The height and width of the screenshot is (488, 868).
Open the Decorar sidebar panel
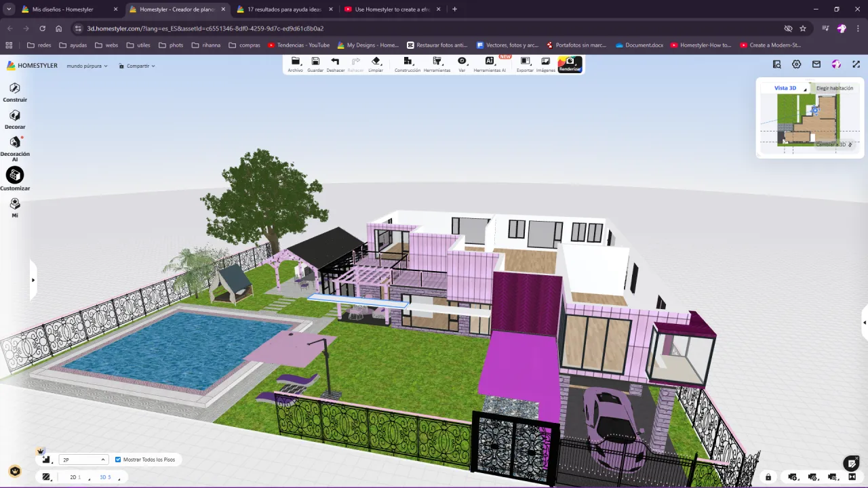click(15, 119)
